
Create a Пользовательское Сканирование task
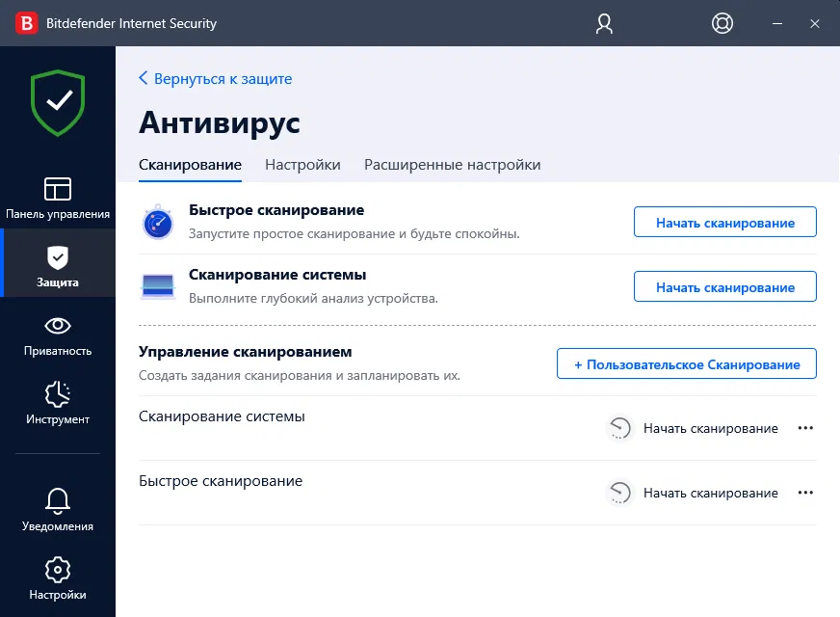pyautogui.click(x=686, y=364)
